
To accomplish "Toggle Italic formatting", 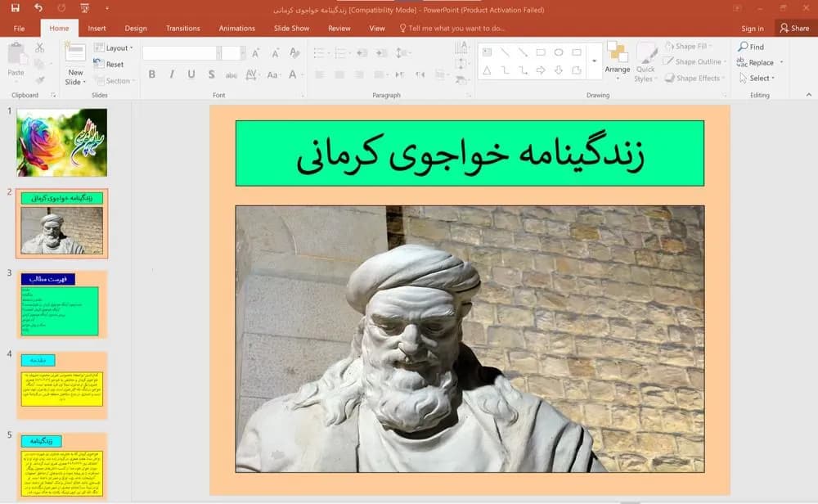I will click(x=172, y=74).
